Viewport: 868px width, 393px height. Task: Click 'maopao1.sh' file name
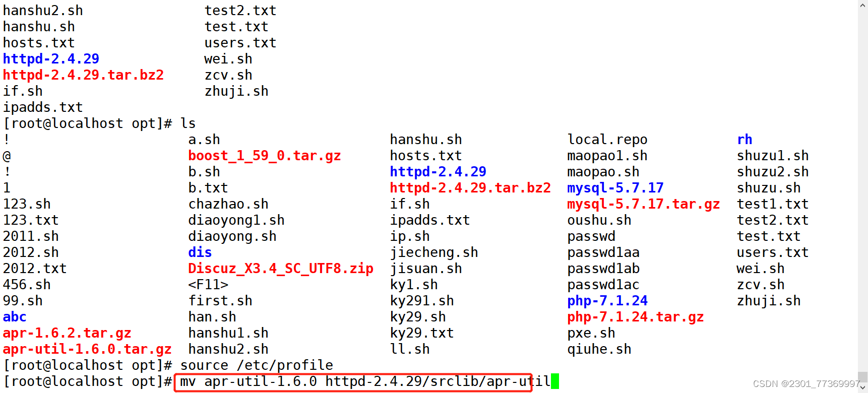(x=607, y=156)
